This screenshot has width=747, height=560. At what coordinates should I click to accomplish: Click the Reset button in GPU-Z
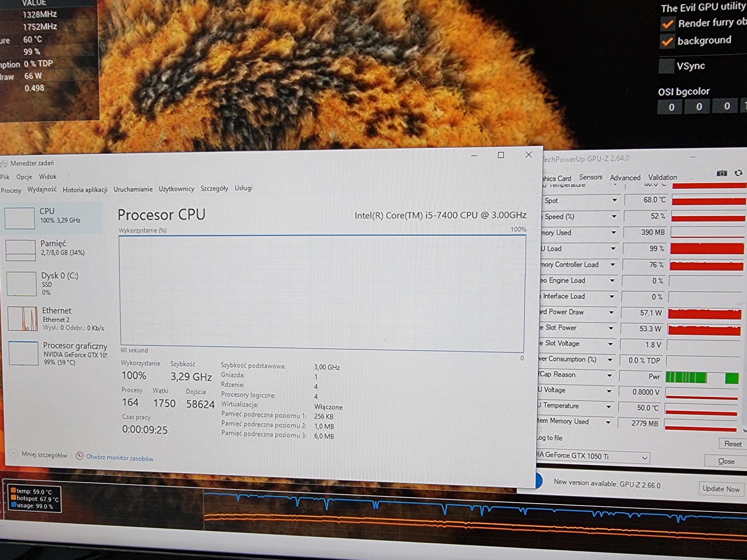pyautogui.click(x=732, y=444)
